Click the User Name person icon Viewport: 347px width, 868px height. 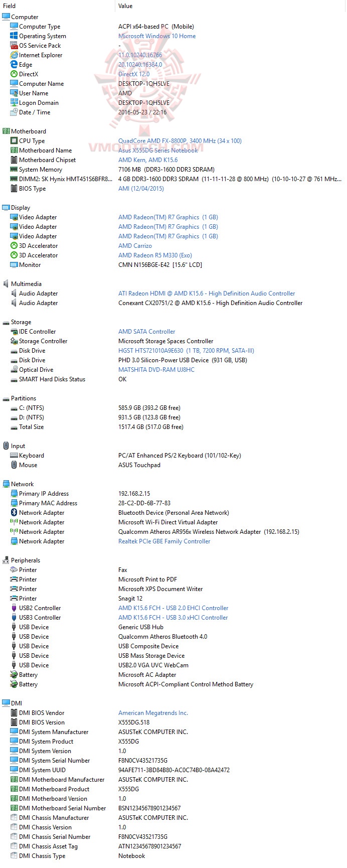tap(14, 93)
